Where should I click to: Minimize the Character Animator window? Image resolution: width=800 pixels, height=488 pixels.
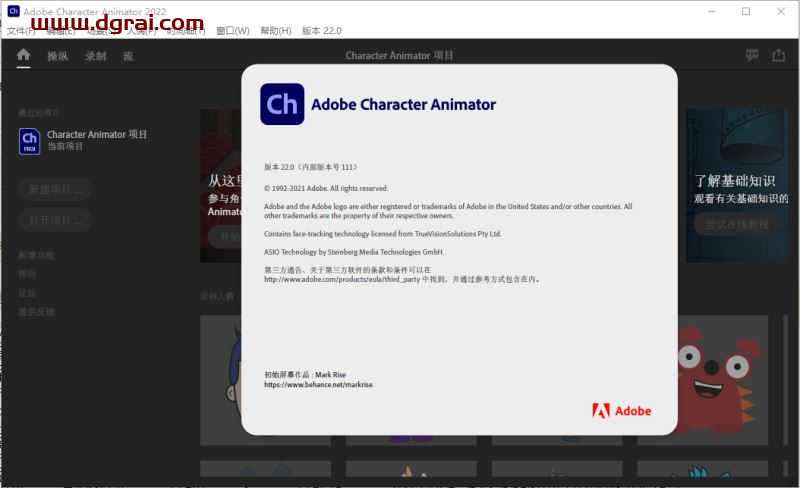coord(712,11)
